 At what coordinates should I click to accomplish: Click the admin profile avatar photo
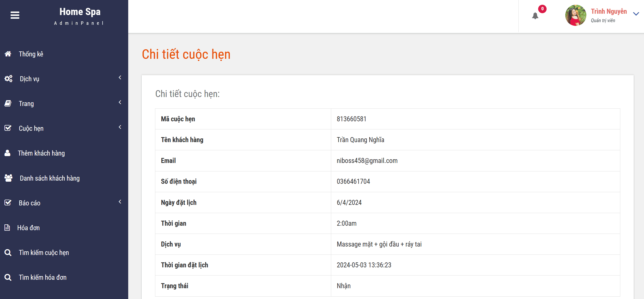point(576,15)
